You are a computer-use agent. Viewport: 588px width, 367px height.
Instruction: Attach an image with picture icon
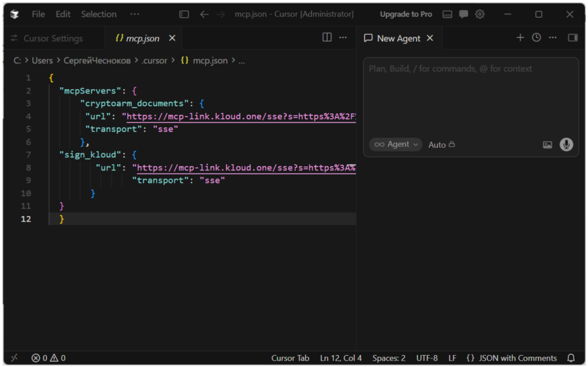[x=547, y=145]
